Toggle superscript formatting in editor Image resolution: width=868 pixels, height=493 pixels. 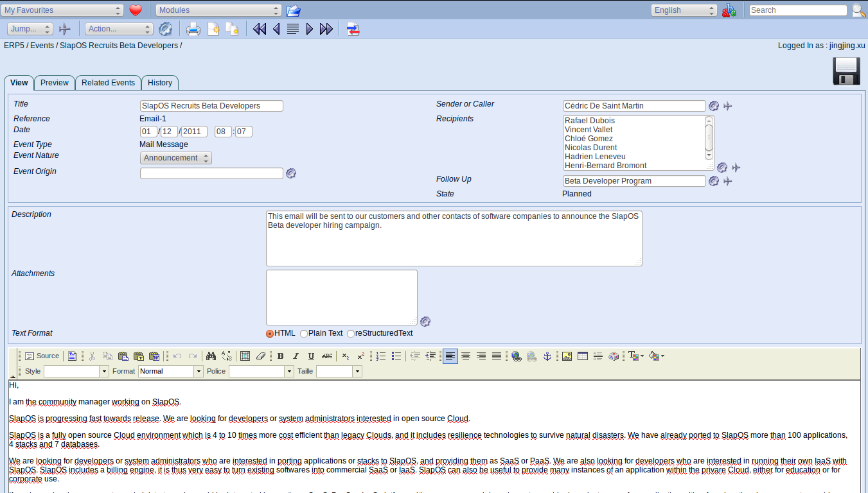pos(361,356)
